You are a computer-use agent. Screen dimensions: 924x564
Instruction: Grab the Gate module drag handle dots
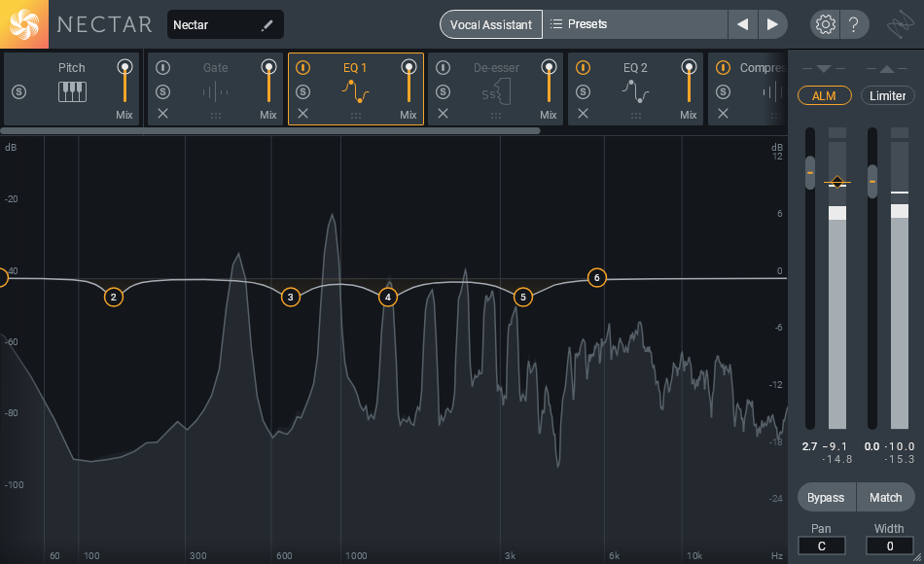click(x=216, y=116)
